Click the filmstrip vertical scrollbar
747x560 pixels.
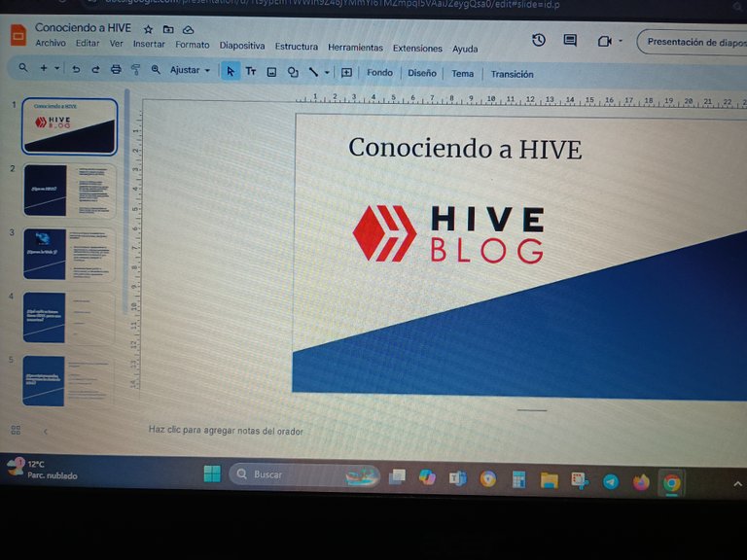tap(126, 200)
